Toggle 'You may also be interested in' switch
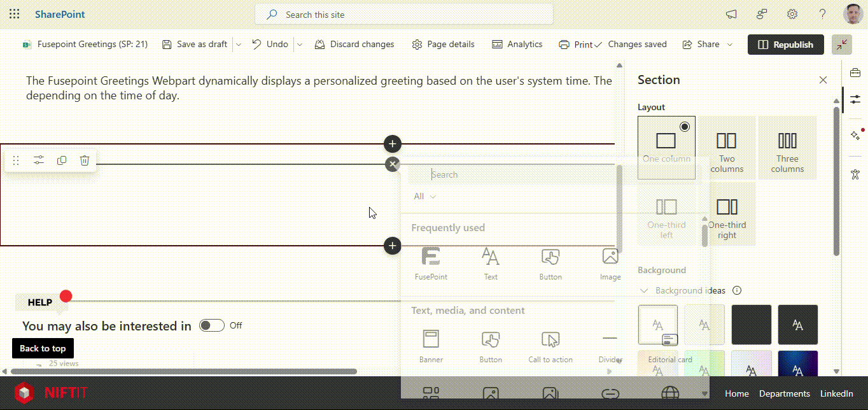Screen dimensions: 868x410 click(x=212, y=325)
